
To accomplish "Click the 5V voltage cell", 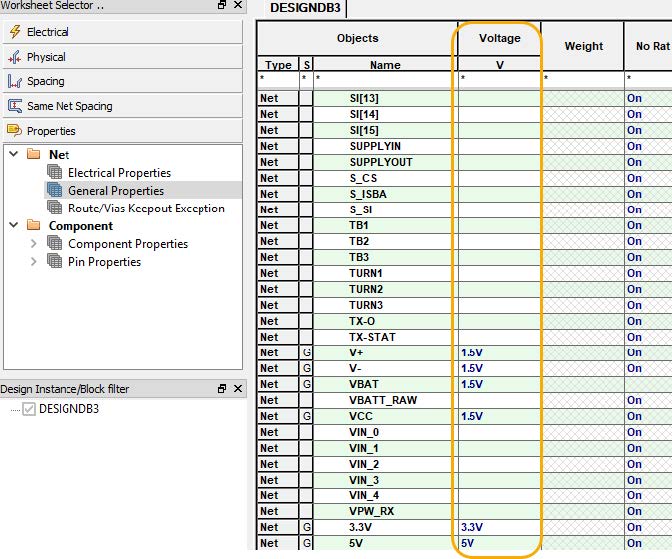I will pyautogui.click(x=499, y=543).
